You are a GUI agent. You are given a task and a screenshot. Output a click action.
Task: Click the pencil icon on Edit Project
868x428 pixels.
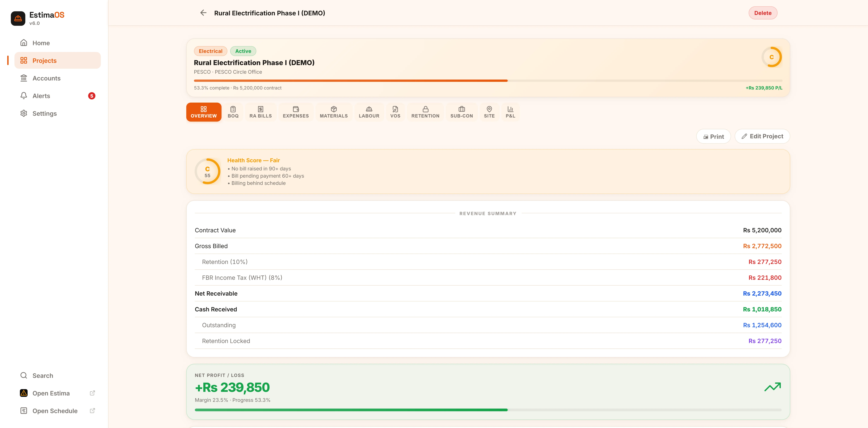[744, 136]
